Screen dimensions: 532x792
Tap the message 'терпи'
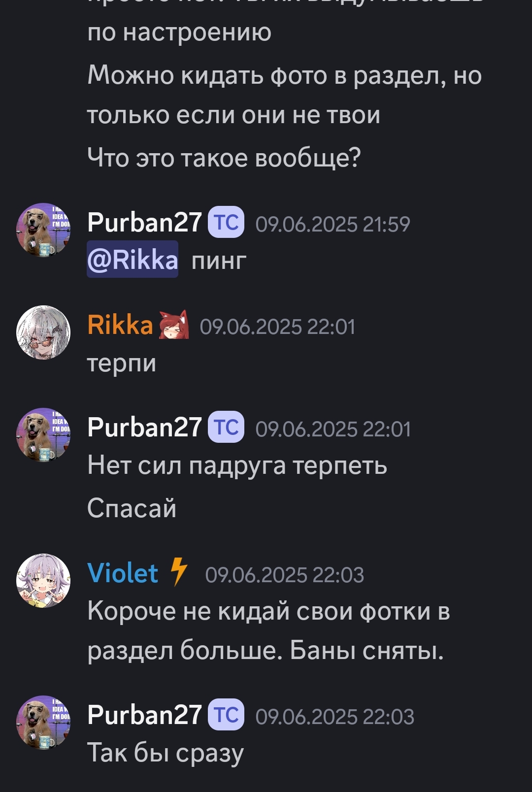pos(122,364)
